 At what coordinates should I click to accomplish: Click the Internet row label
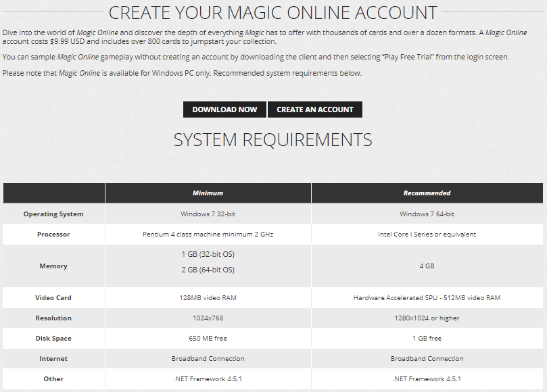click(x=53, y=358)
